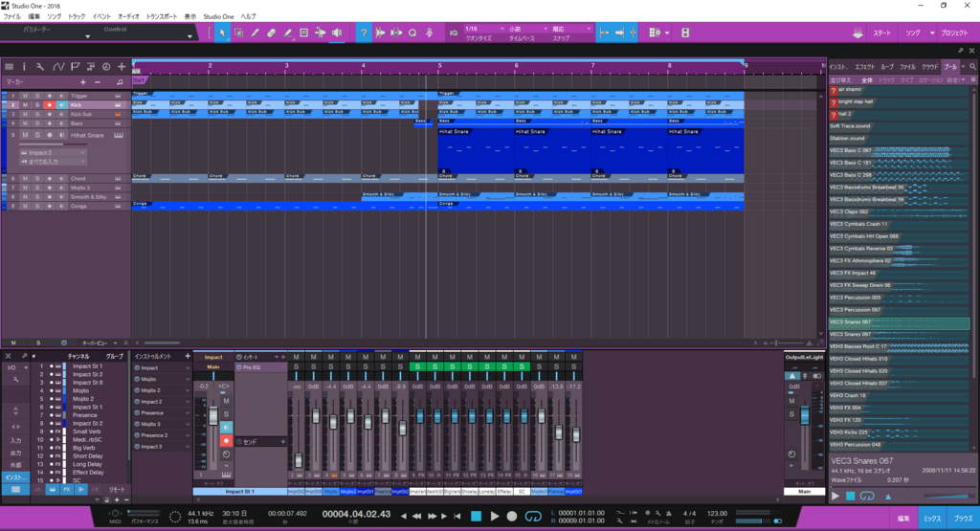Toggle record arm on Kick track
980x531 pixels.
coord(50,105)
